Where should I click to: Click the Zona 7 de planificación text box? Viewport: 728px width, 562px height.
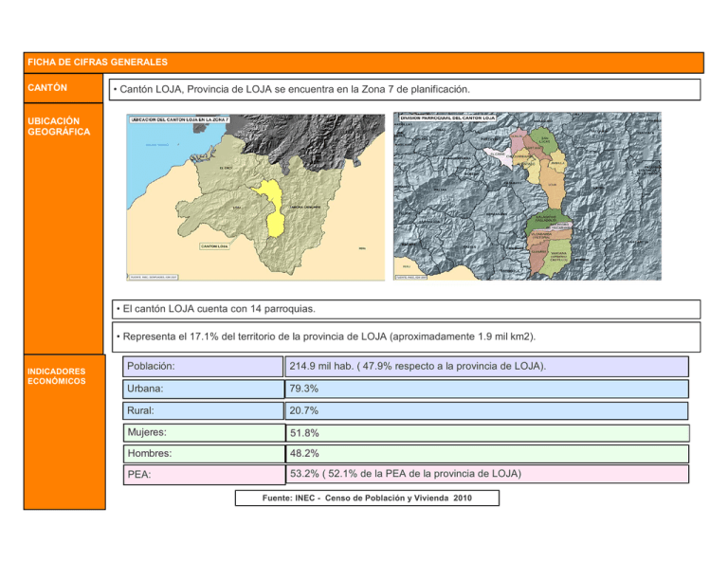pyautogui.click(x=403, y=90)
